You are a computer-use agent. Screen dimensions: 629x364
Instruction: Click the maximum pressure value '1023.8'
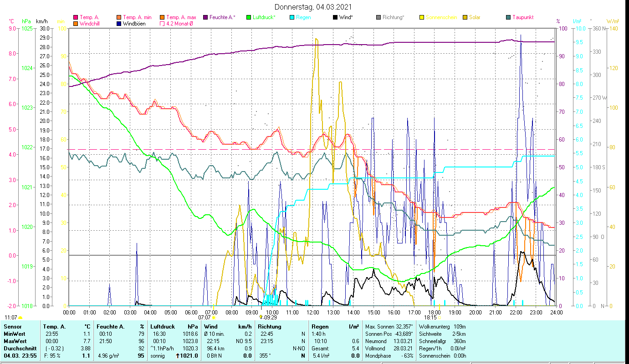(189, 341)
